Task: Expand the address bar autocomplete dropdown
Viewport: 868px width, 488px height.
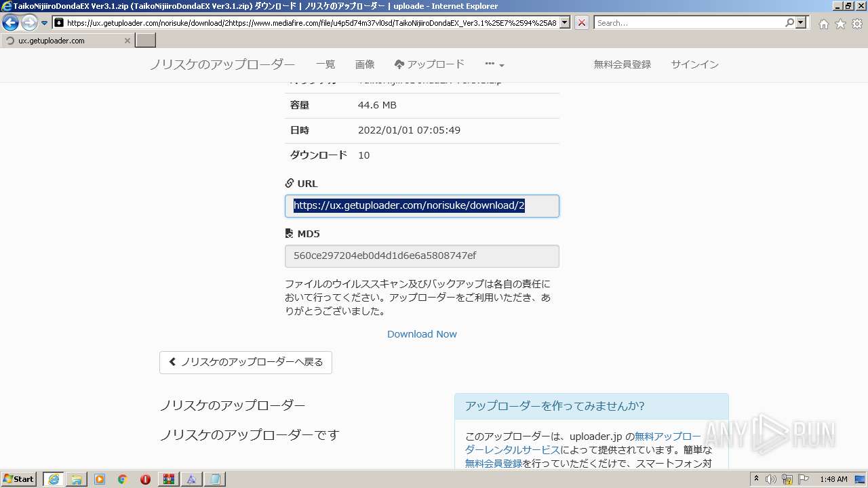Action: 565,22
